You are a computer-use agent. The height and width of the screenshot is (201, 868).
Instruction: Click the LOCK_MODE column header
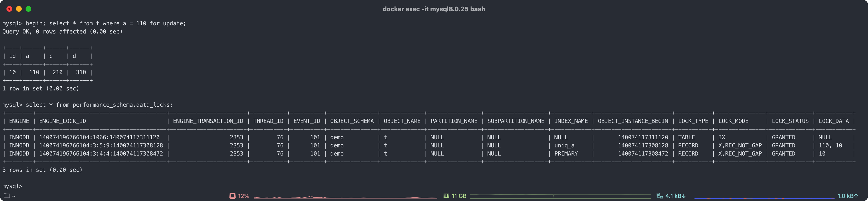point(733,121)
